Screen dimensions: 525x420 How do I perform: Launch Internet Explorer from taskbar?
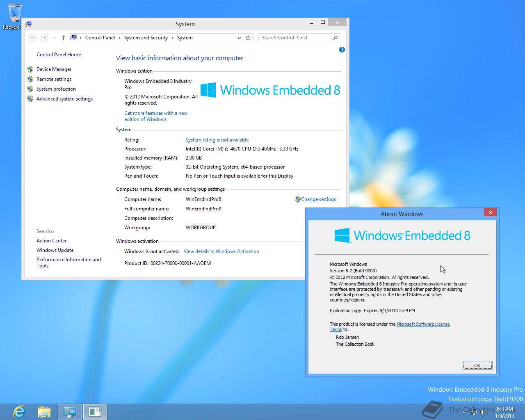click(19, 411)
